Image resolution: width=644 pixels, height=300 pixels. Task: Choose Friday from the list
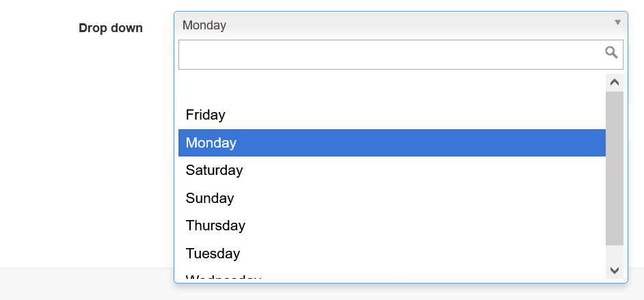click(392, 115)
